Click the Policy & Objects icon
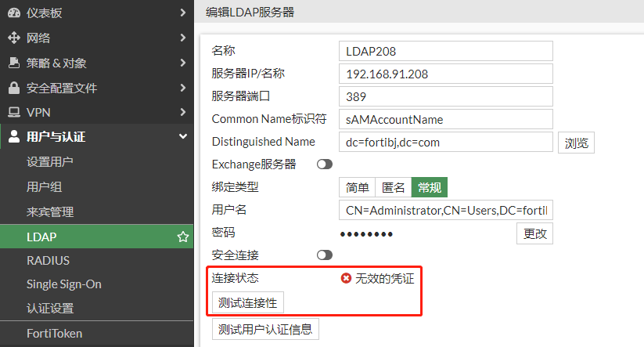The height and width of the screenshot is (347, 644). [x=14, y=63]
